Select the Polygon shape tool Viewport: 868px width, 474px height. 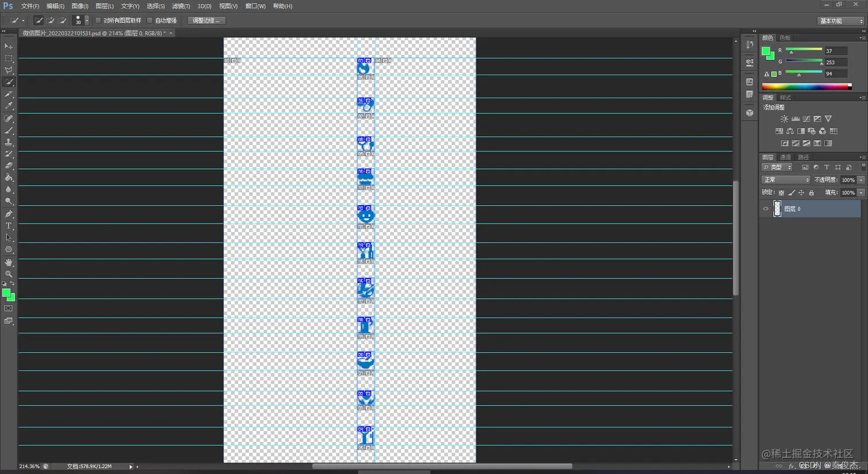click(9, 249)
